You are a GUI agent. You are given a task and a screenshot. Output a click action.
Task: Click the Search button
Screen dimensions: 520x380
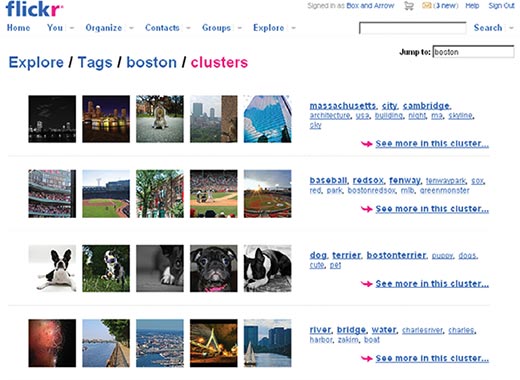(488, 28)
